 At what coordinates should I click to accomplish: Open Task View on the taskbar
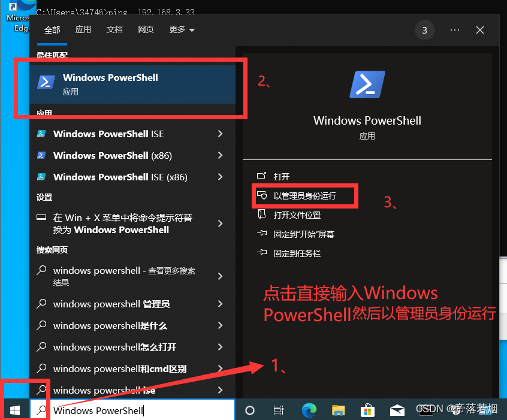[x=278, y=410]
